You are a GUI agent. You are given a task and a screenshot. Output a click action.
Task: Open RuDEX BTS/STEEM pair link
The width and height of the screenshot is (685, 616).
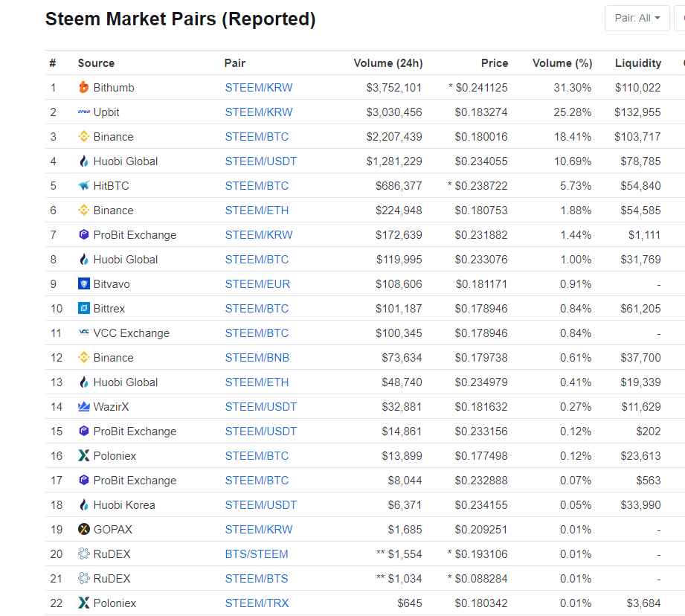[x=257, y=554]
